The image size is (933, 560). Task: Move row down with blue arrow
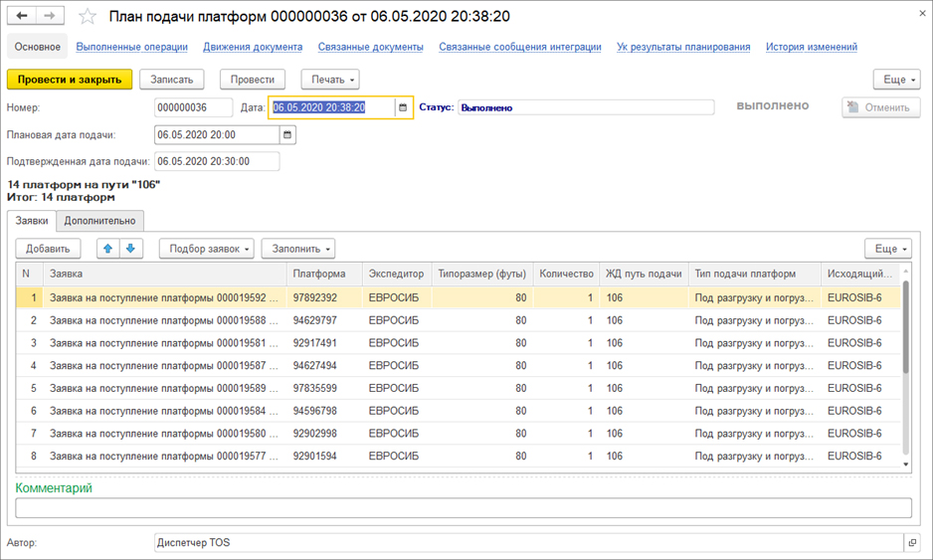coord(131,249)
